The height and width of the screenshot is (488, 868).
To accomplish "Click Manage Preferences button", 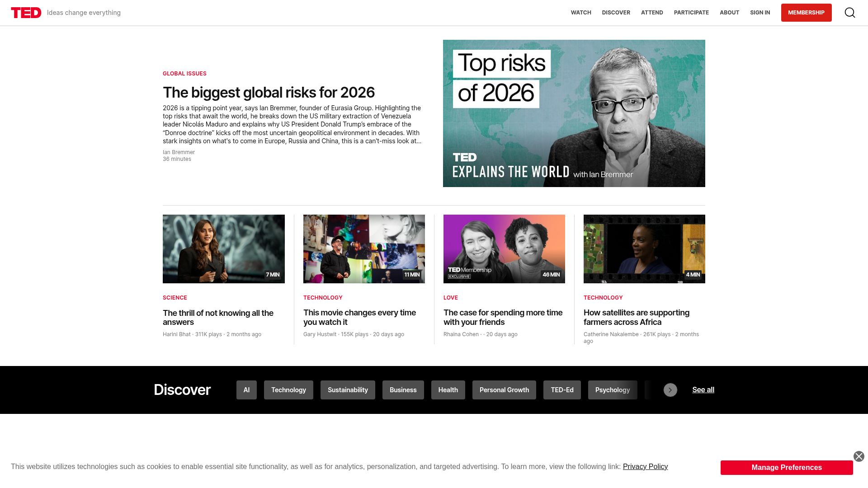I will click(x=787, y=468).
